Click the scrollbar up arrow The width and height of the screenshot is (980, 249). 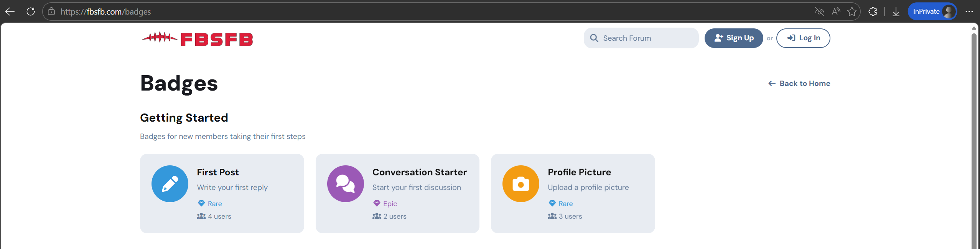tap(974, 28)
